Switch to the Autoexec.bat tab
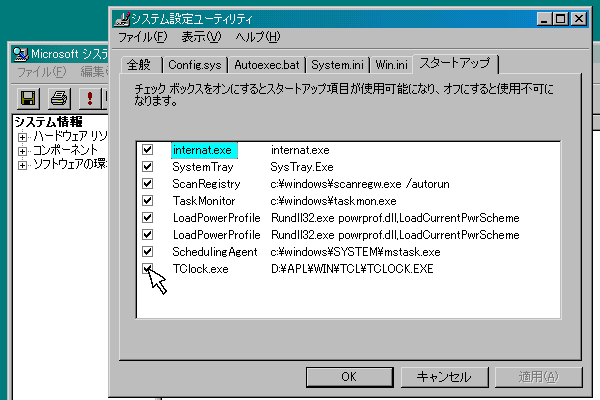 [x=267, y=65]
